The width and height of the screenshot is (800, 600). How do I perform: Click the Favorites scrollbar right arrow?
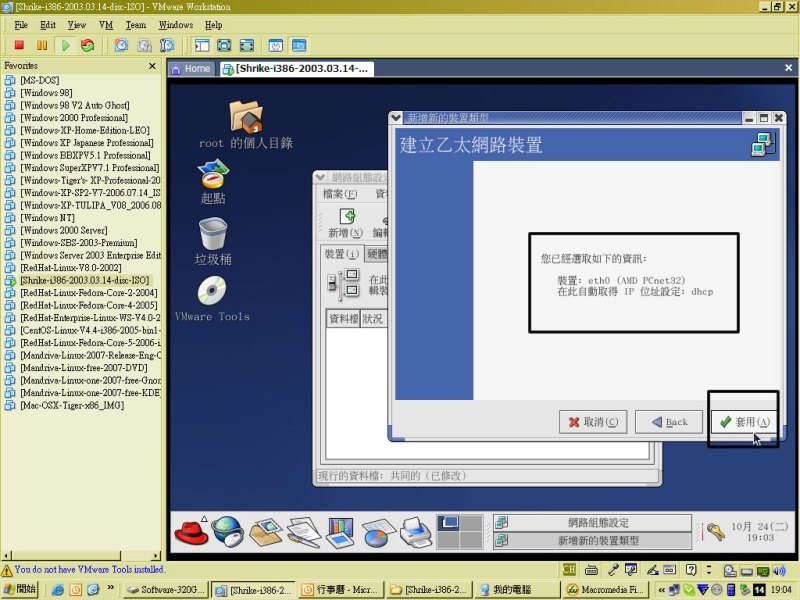click(x=156, y=555)
